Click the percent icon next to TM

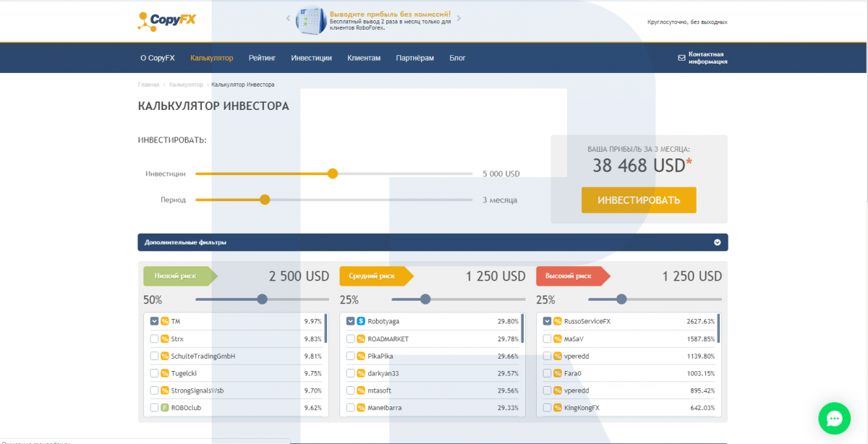coord(165,321)
